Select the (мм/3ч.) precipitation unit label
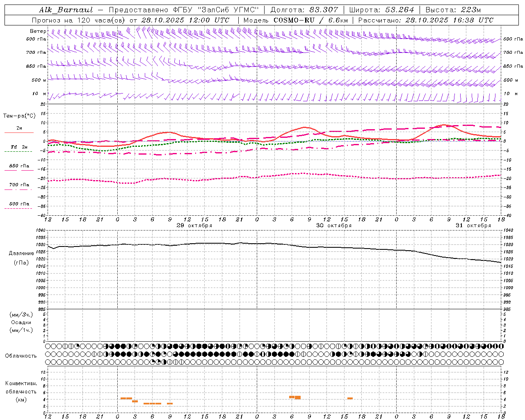Image resolution: width=525 pixels, height=420 pixels. 21,315
